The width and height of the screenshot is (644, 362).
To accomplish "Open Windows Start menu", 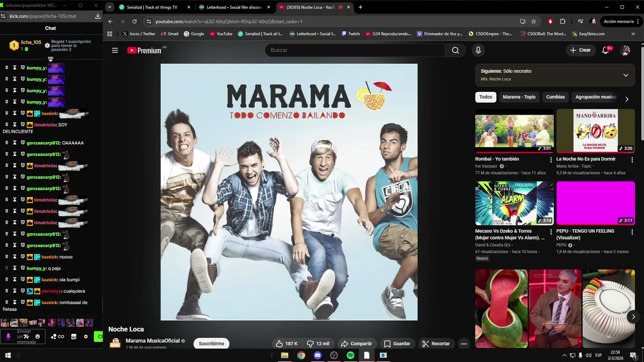I will 8,355.
